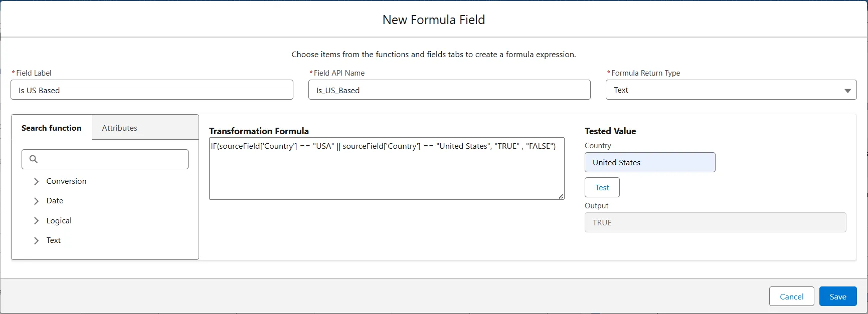
Task: Click the Logical category label
Action: click(59, 221)
